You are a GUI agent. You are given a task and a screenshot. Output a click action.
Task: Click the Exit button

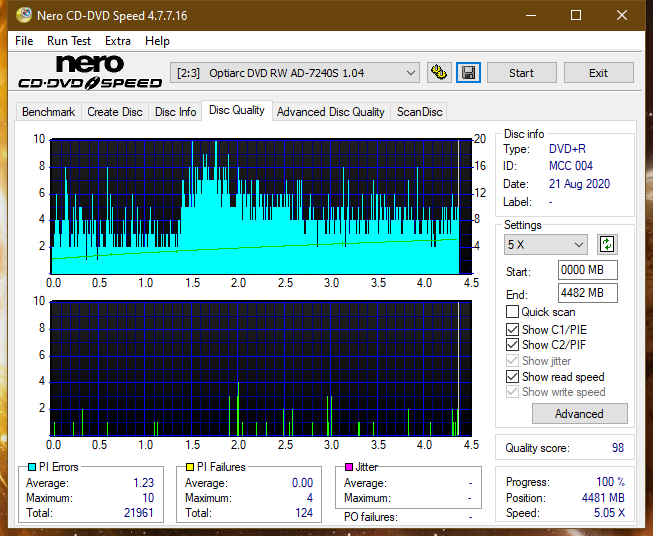598,73
